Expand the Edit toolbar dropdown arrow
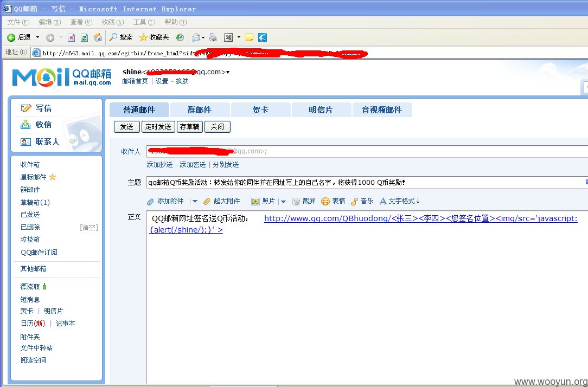This screenshot has width=588, height=387. tap(239, 37)
